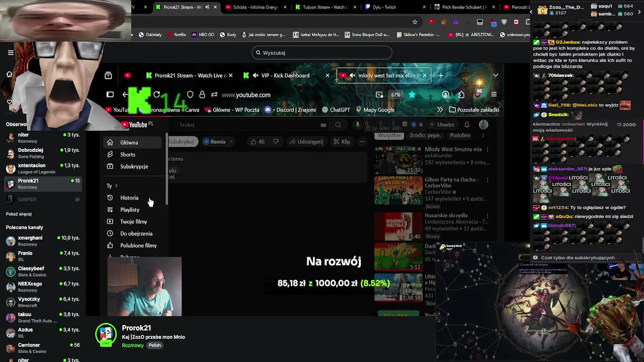Click YouTube voice search microphone
The height and width of the screenshot is (362, 644).
[x=358, y=125]
